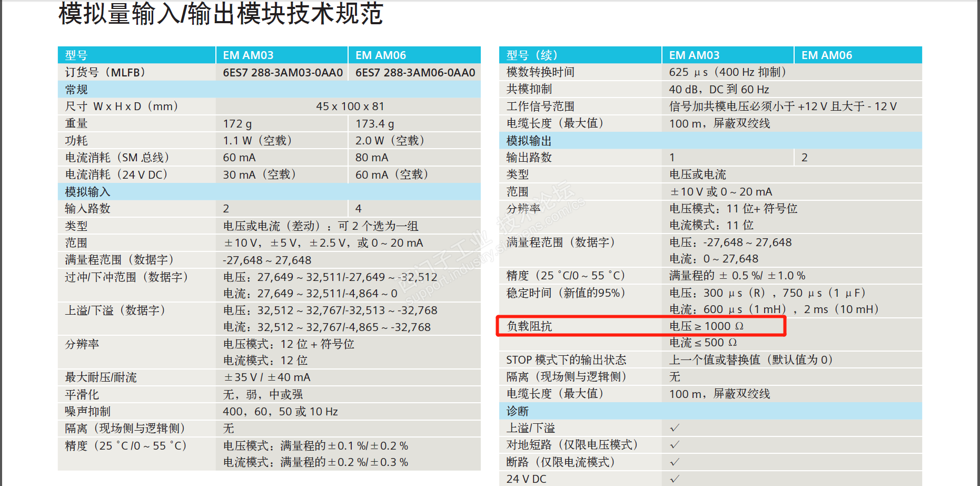The width and height of the screenshot is (980, 486).
Task: Click the weight value "172 g"
Action: 237,123
